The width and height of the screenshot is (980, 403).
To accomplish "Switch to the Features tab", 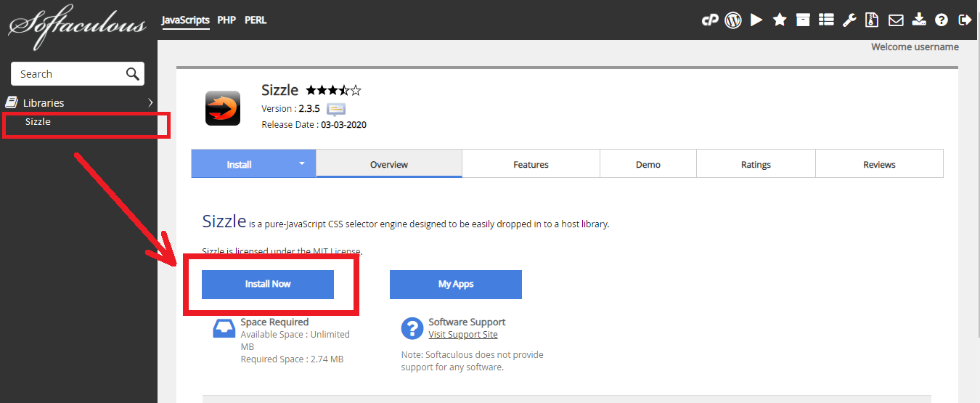I will 531,165.
